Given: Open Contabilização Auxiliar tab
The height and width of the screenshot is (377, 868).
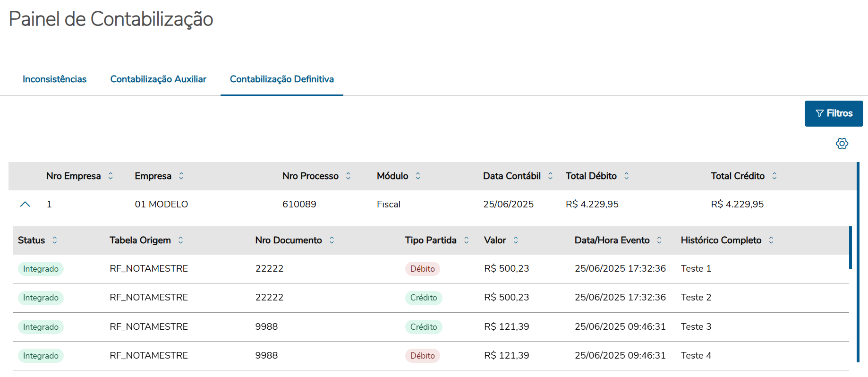Looking at the screenshot, I should pos(158,79).
